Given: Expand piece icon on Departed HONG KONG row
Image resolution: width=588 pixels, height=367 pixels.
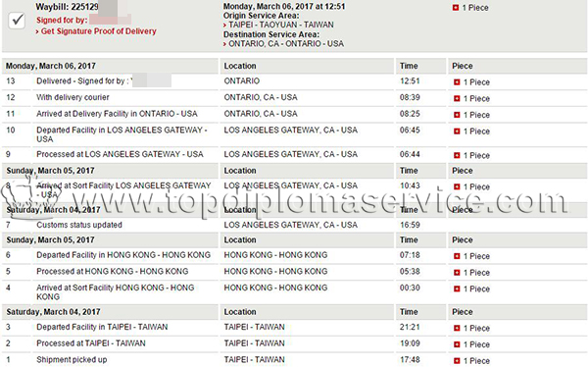Looking at the screenshot, I should tap(457, 256).
